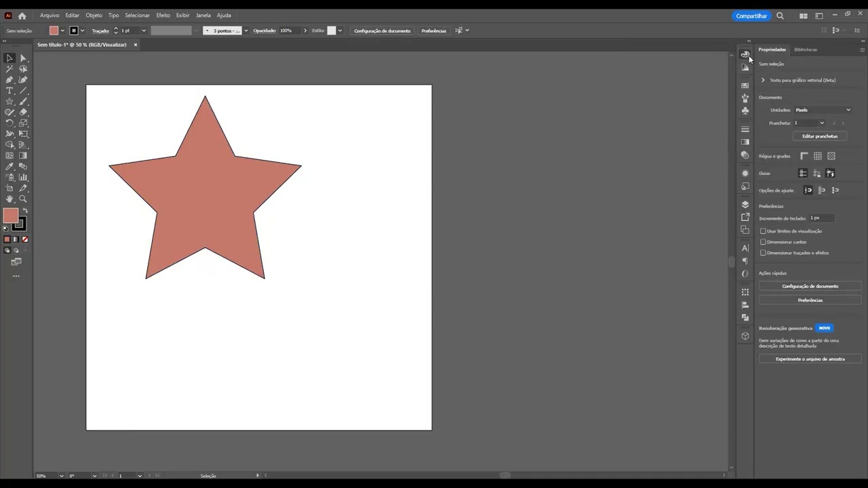Image resolution: width=868 pixels, height=488 pixels.
Task: Open the 3 pontos brush dropdown
Action: [x=245, y=30]
